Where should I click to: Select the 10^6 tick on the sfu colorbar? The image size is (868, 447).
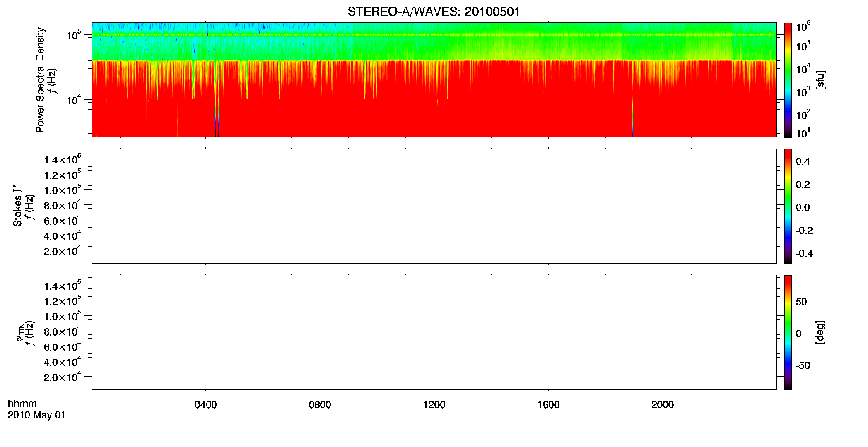[803, 27]
